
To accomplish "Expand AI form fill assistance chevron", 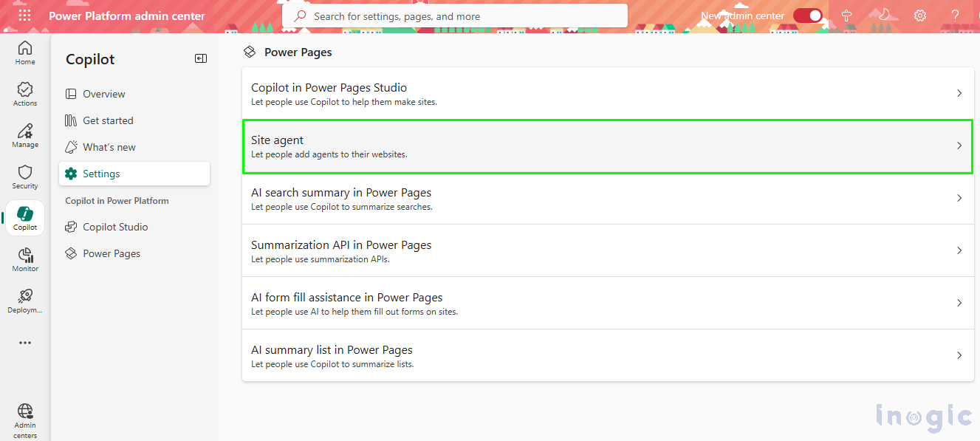I will click(x=959, y=303).
